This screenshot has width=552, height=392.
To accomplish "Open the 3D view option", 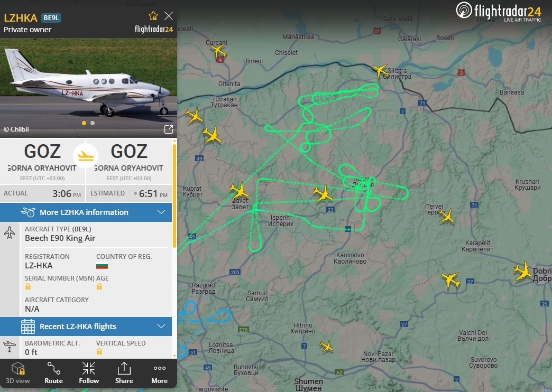I will pyautogui.click(x=17, y=373).
